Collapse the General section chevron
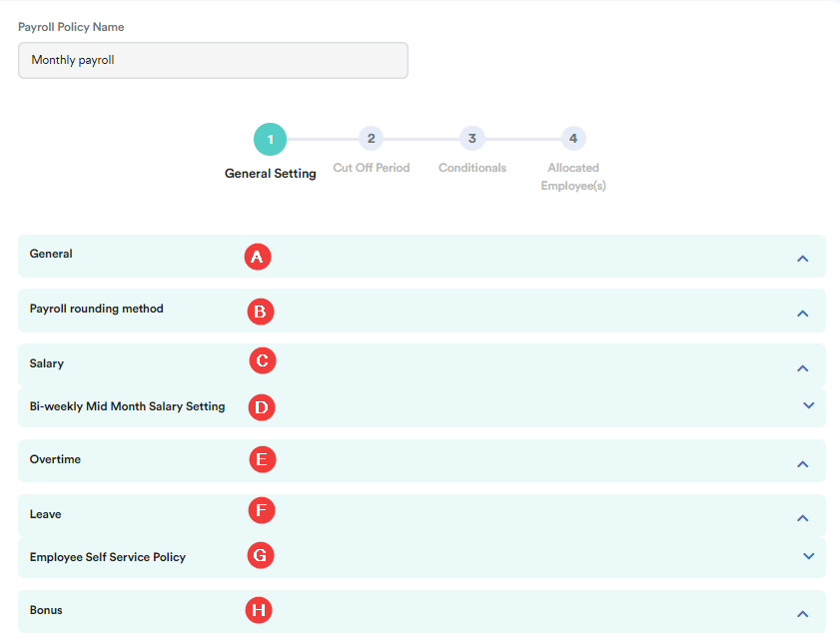Screen dimensions: 840x638 (x=802, y=259)
